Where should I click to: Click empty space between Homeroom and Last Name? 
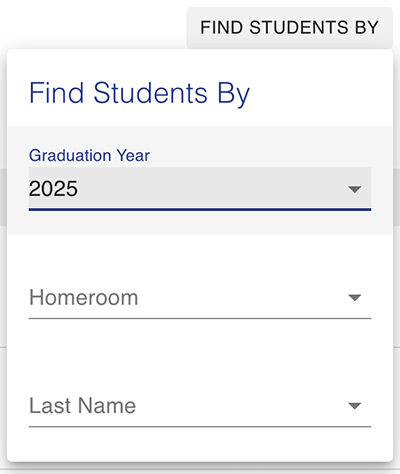(200, 352)
